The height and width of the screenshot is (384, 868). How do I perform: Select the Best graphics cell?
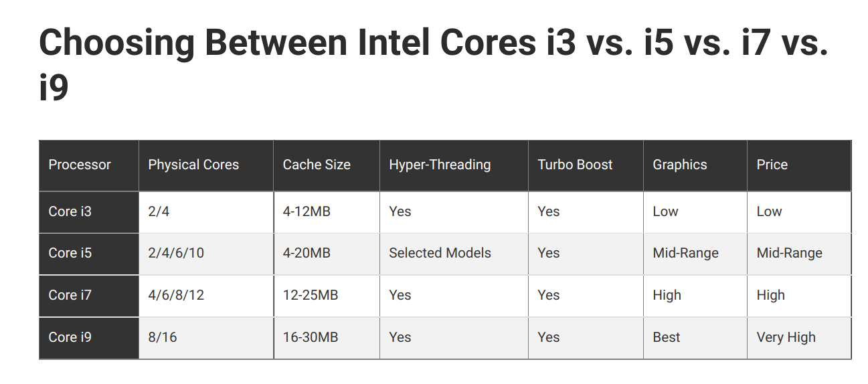point(667,337)
